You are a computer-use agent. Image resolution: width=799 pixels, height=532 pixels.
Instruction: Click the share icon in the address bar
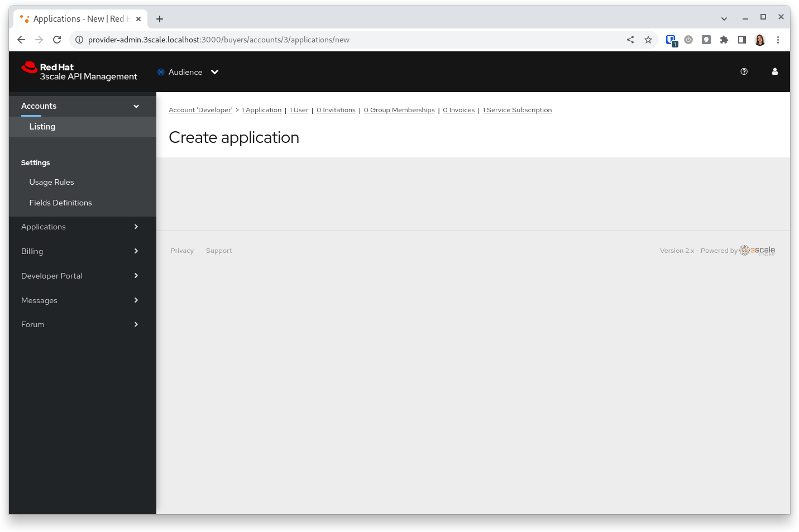coord(630,40)
